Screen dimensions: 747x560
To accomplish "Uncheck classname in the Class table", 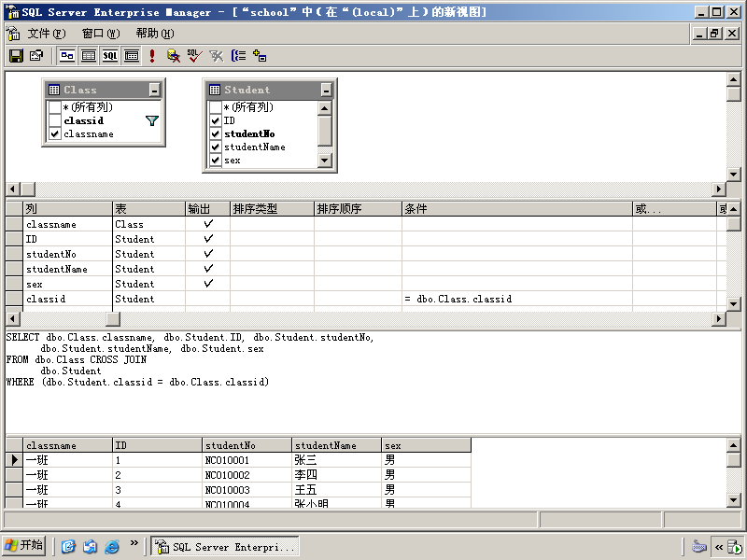I will click(55, 133).
